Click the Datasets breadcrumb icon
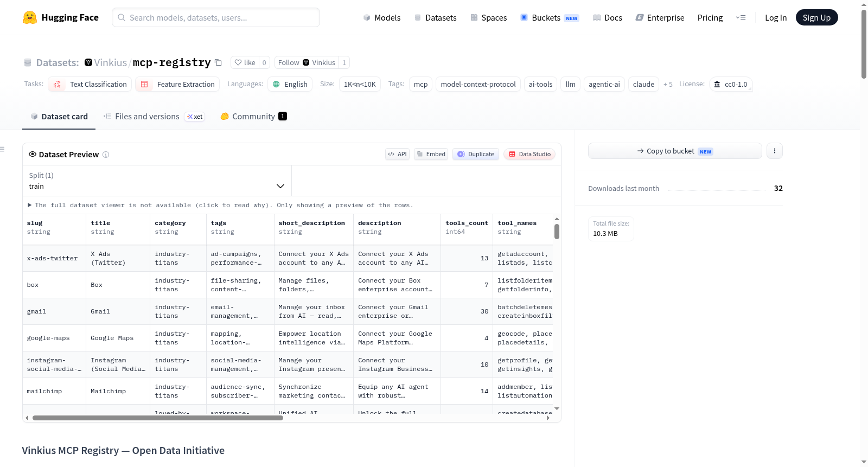Screen dimensions: 868x467 click(28, 62)
